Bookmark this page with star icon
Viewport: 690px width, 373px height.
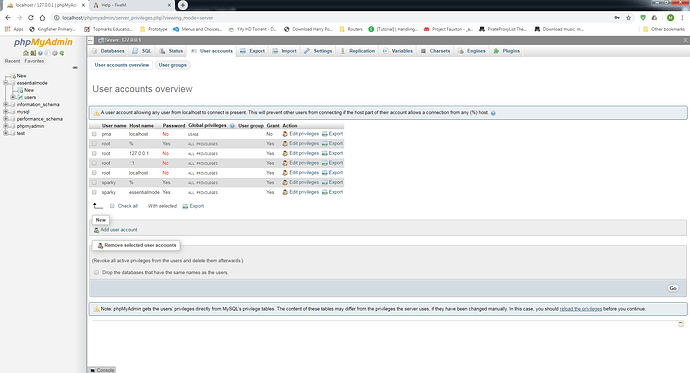(x=628, y=18)
